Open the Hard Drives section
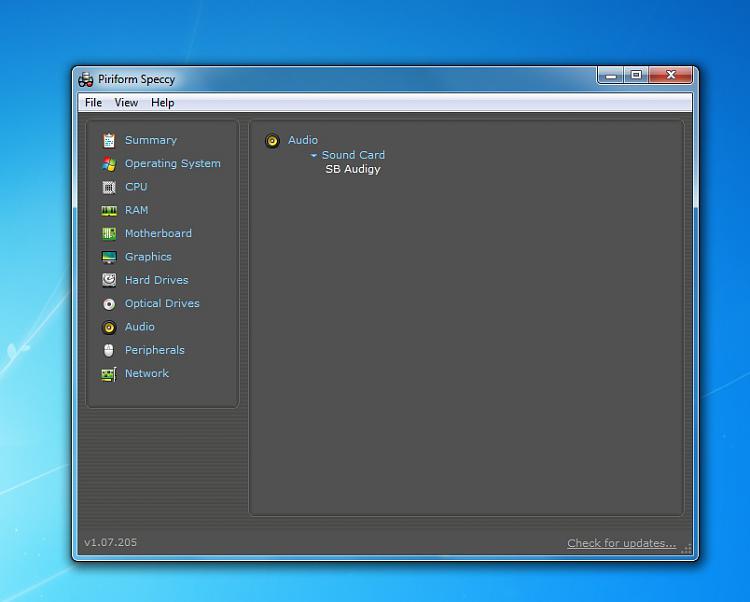Image resolution: width=750 pixels, height=602 pixels. (156, 280)
